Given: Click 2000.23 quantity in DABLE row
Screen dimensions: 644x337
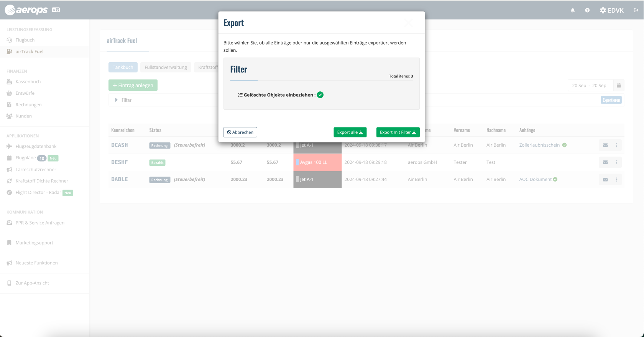Looking at the screenshot, I should tap(239, 179).
